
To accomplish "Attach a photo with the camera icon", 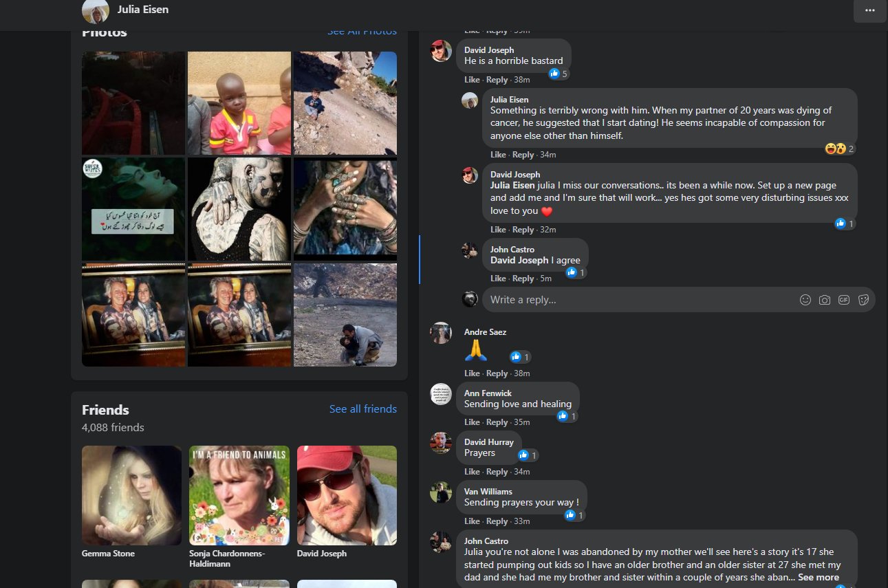I will click(824, 300).
